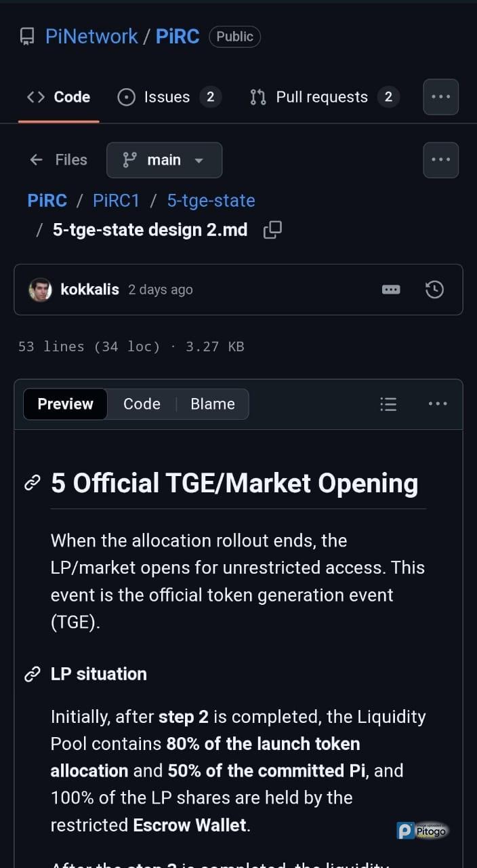Open the main branch dropdown
The height and width of the screenshot is (868, 477).
click(x=164, y=160)
